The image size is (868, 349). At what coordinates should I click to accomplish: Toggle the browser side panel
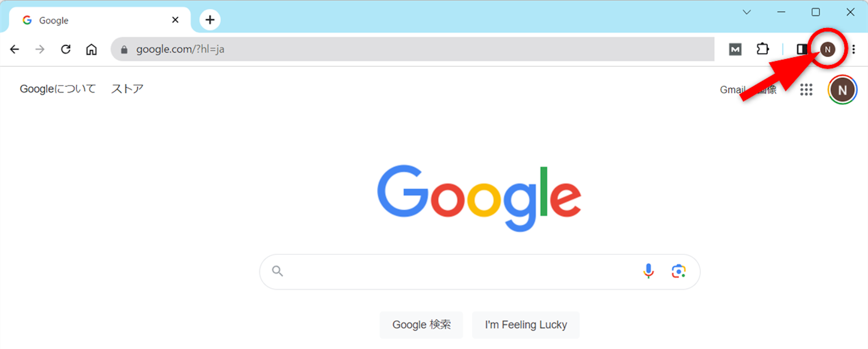point(801,49)
